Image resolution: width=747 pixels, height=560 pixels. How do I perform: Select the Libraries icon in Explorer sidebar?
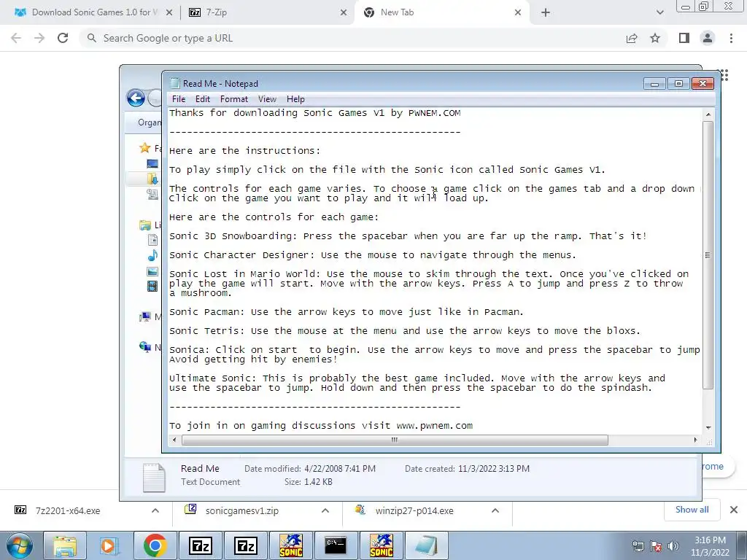(145, 225)
